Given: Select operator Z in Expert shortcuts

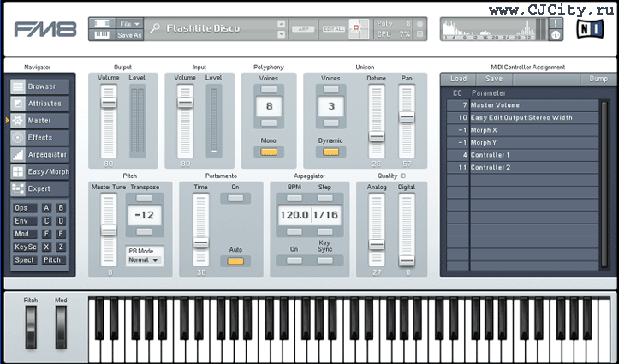Looking at the screenshot, I should pos(60,247).
